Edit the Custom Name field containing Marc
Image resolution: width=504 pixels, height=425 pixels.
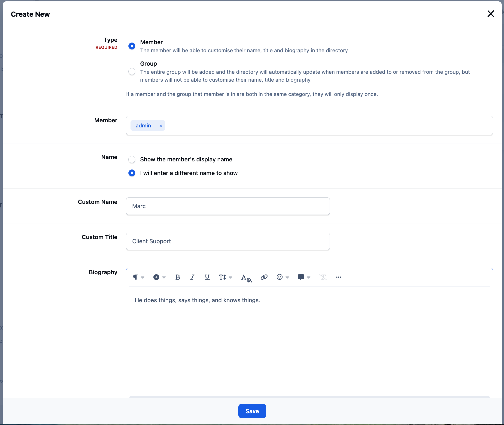pyautogui.click(x=228, y=206)
